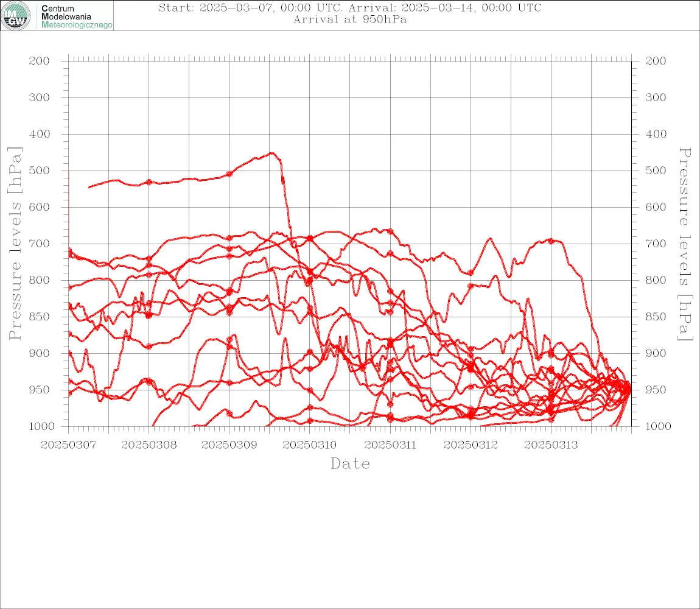
Task: Click the right axis 500 tick label
Action: click(x=656, y=171)
